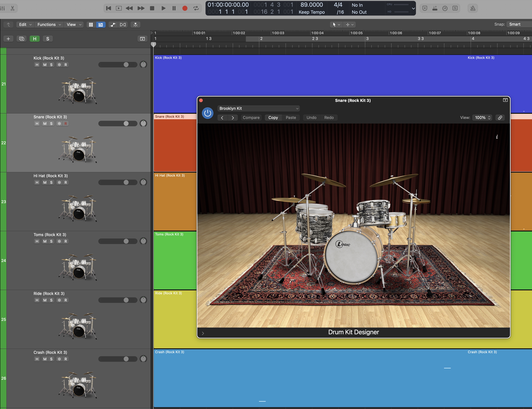Click the scissors icon in the control bar
Screen dimensions: 532x409
(12, 8)
